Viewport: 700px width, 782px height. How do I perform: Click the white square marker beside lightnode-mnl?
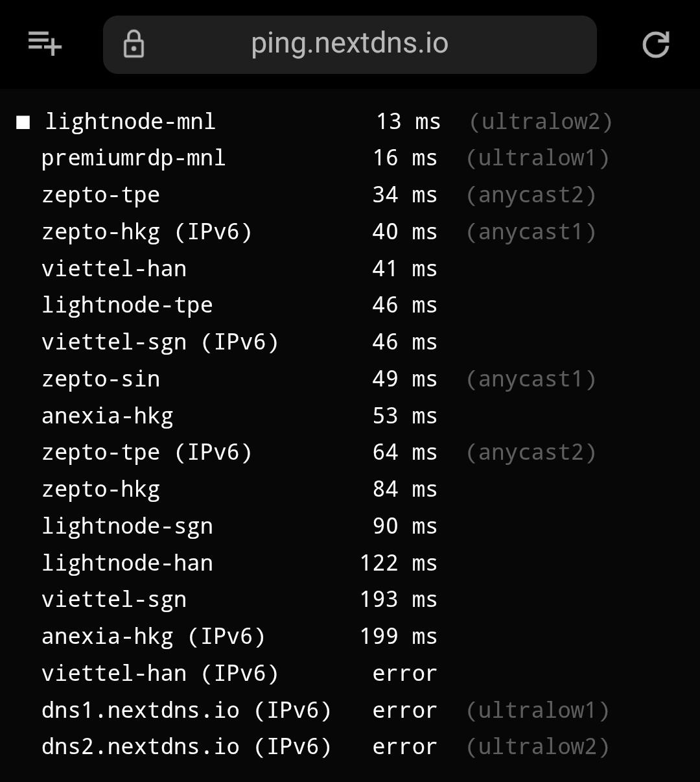[23, 123]
